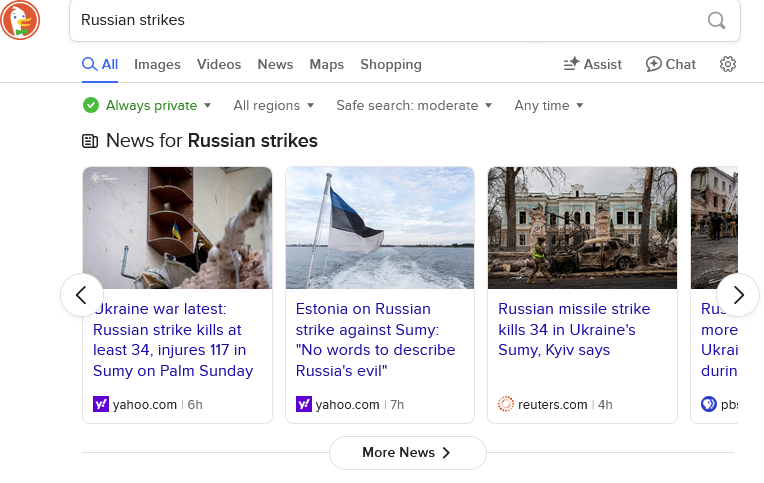Open Russian missile strike kills 34 article
The width and height of the screenshot is (764, 483).
pos(574,329)
